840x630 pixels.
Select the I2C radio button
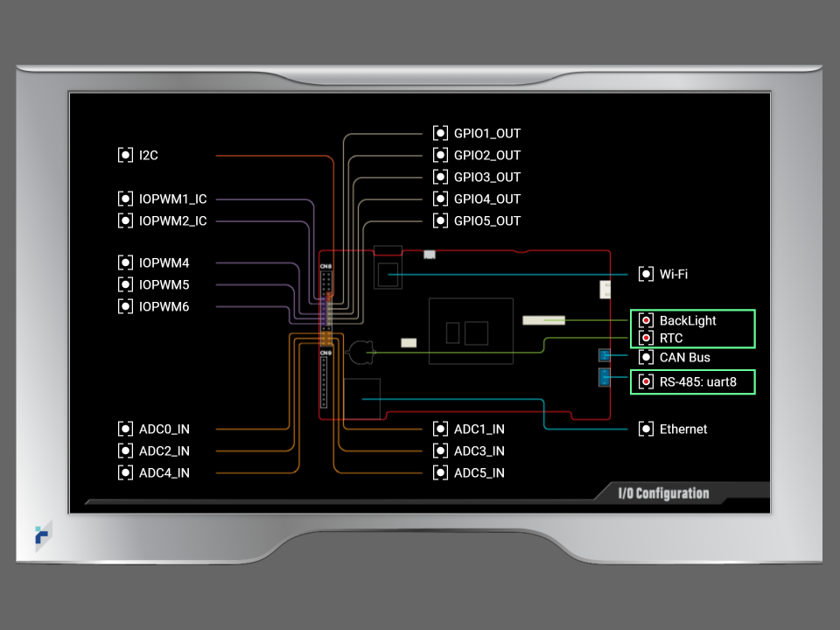pos(125,156)
